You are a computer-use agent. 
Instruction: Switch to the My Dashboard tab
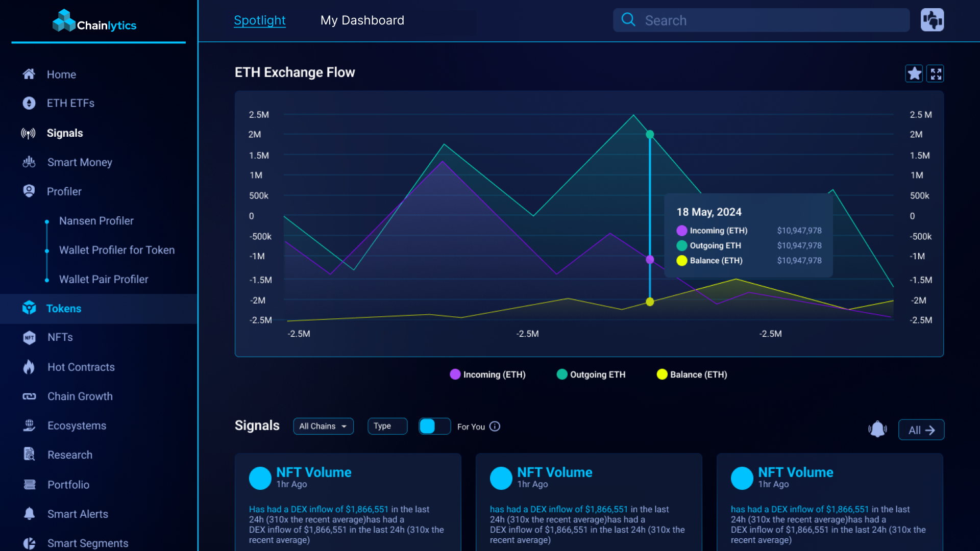point(362,20)
